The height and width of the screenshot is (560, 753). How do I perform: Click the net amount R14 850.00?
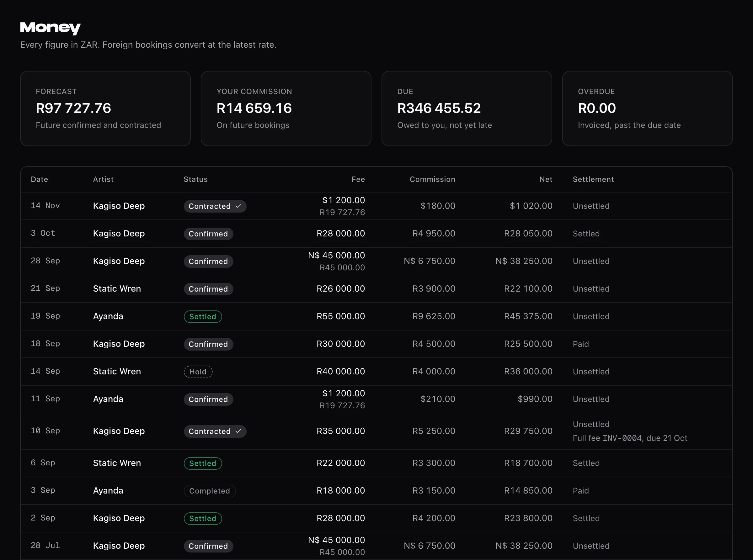528,490
